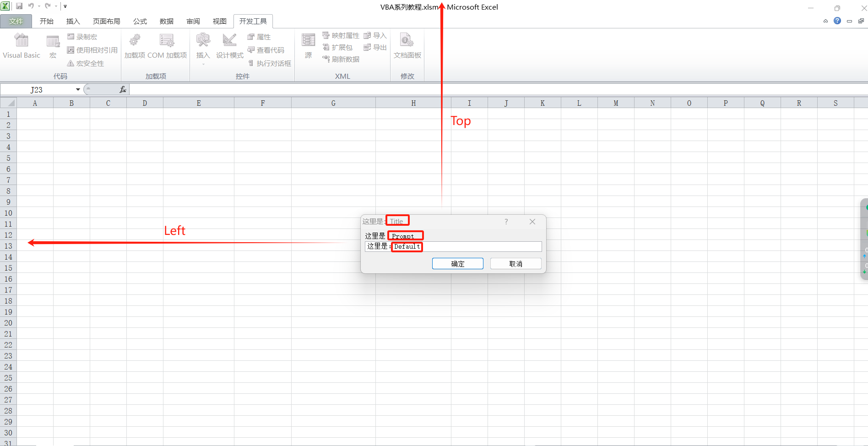Viewport: 868px width, 446px height.
Task: Open control 属性 properties
Action: point(259,37)
